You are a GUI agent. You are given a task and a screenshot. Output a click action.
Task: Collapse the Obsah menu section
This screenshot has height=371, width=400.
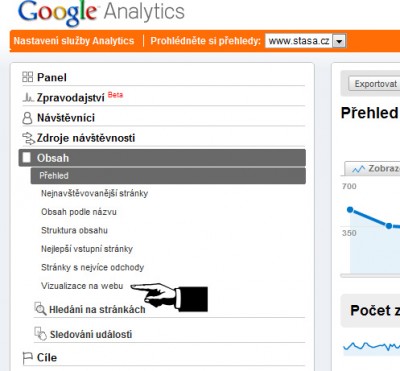click(162, 158)
